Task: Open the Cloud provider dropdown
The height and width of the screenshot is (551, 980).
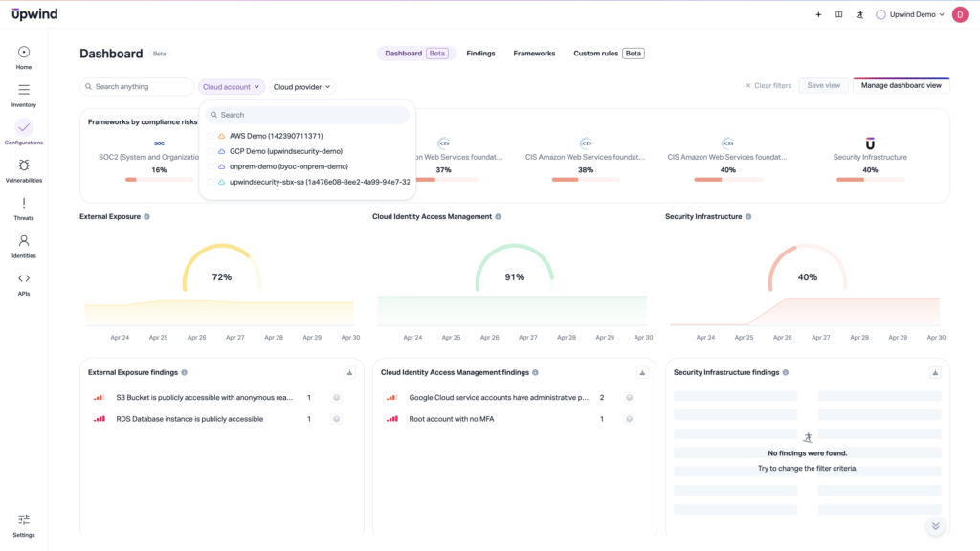Action: [x=302, y=86]
